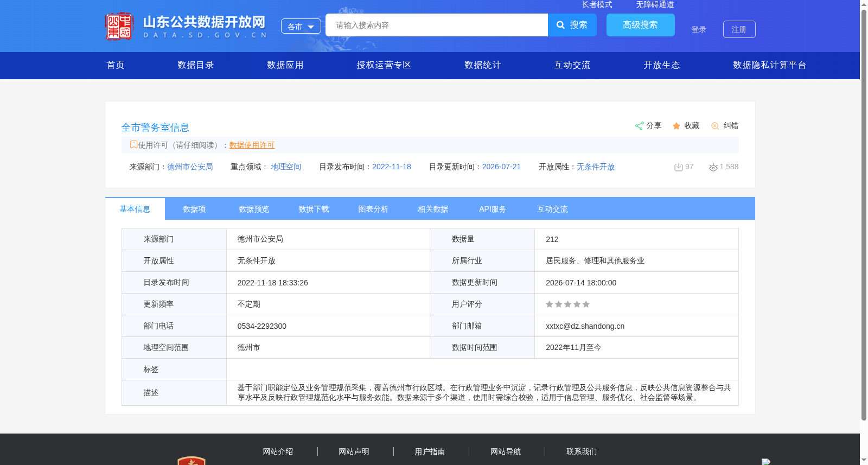
Task: Switch to the 相关数据 tab
Action: [x=433, y=209]
